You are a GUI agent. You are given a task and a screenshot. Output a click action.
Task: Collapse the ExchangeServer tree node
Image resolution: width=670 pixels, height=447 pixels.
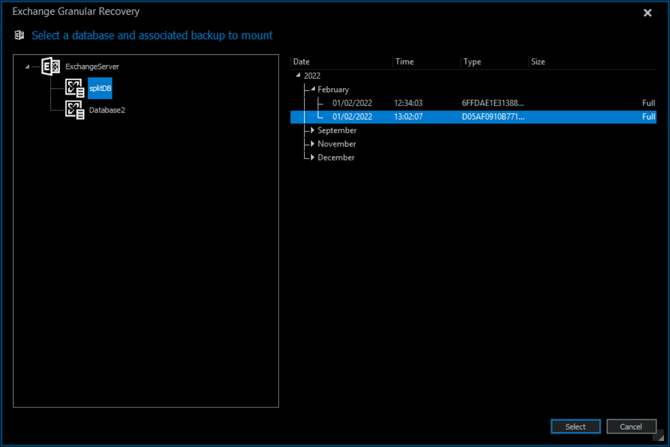[28, 66]
